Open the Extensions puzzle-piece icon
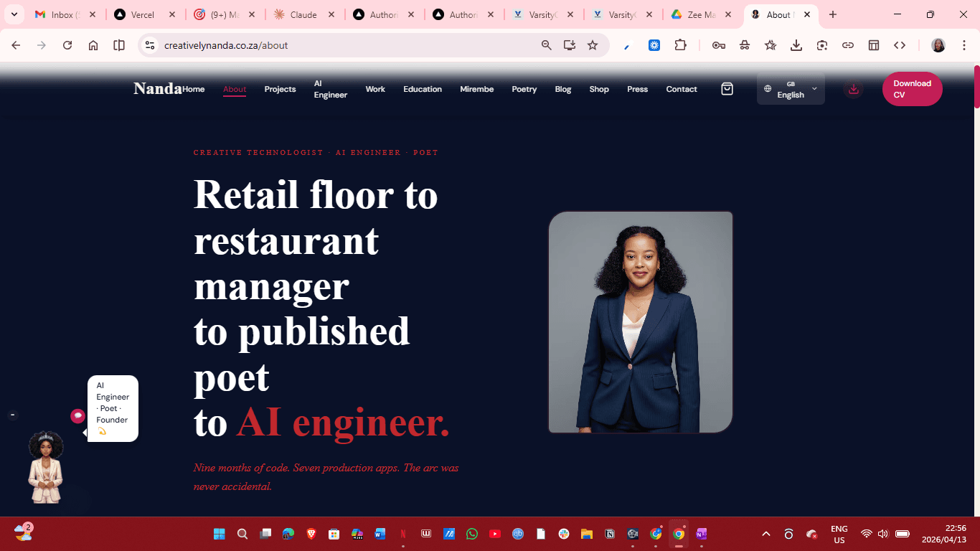 680,45
